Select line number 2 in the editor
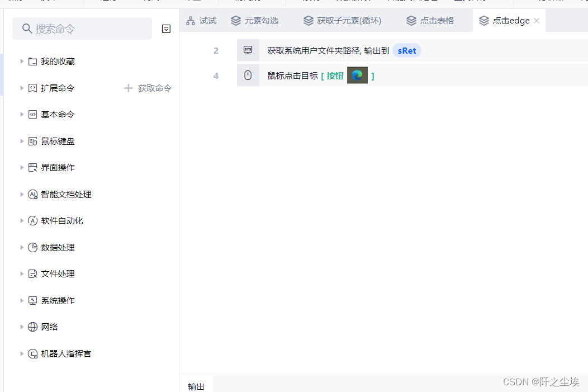Image resolution: width=588 pixels, height=392 pixels. pos(216,51)
